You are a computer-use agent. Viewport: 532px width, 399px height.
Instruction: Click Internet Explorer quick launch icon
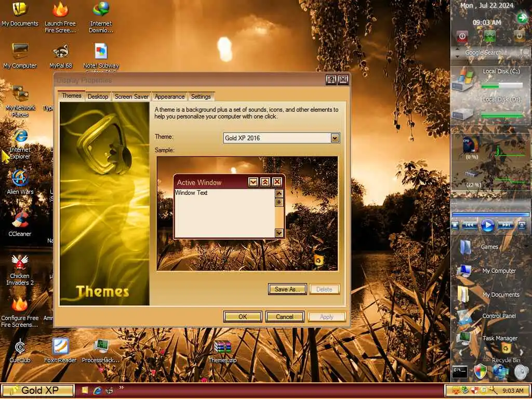[97, 391]
